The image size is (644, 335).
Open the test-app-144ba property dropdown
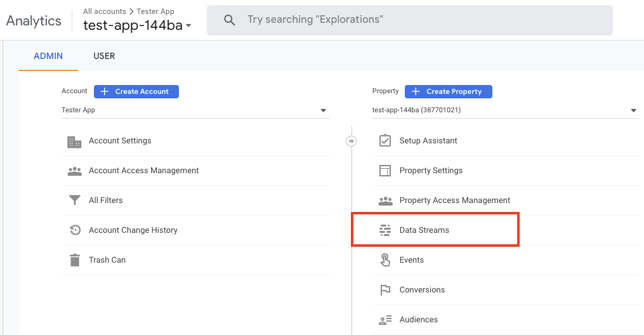click(506, 110)
